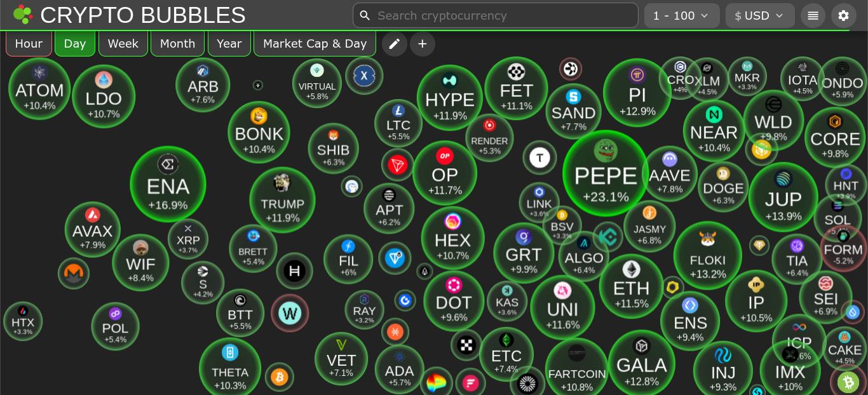Open the HTX bubble
Image resolution: width=868 pixels, height=395 pixels.
(23, 321)
